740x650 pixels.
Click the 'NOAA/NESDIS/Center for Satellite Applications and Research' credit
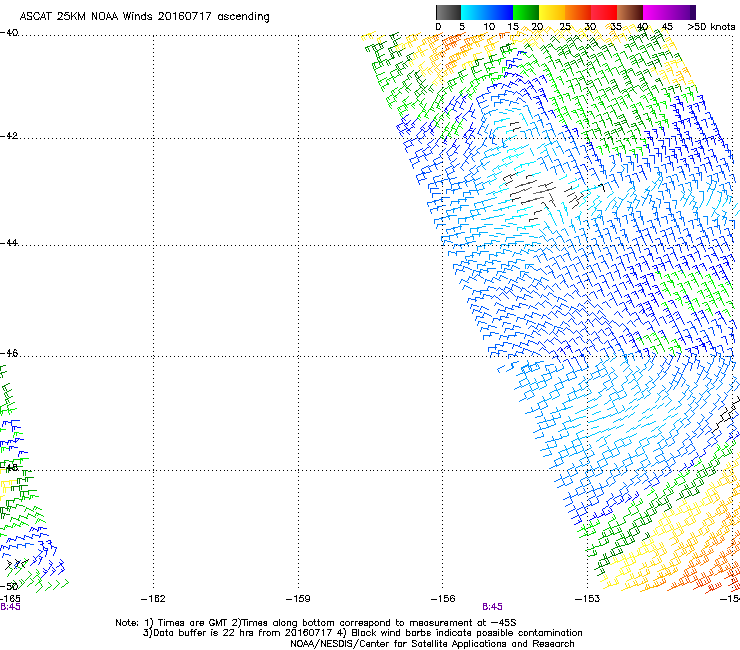[432, 644]
